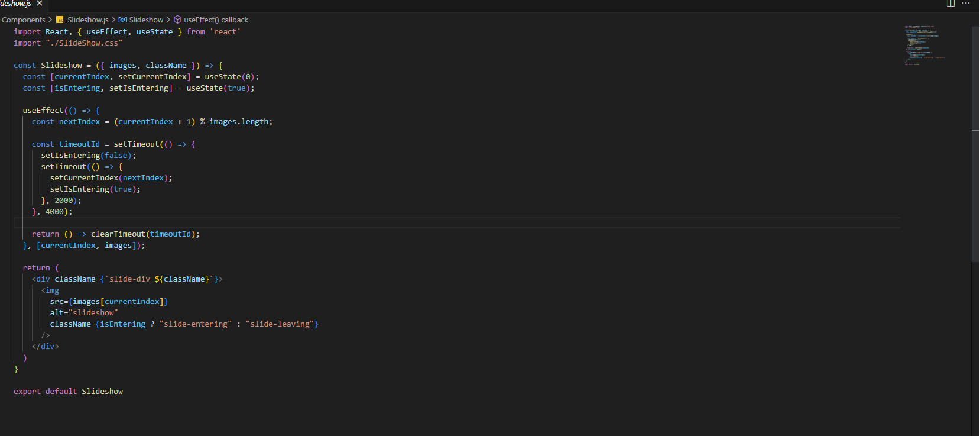Viewport: 980px width, 436px height.
Task: Split the editor to the right
Action: pyautogui.click(x=950, y=4)
